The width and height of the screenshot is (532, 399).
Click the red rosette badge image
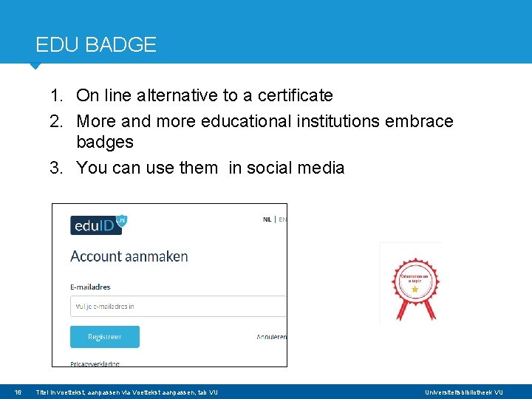click(x=415, y=289)
